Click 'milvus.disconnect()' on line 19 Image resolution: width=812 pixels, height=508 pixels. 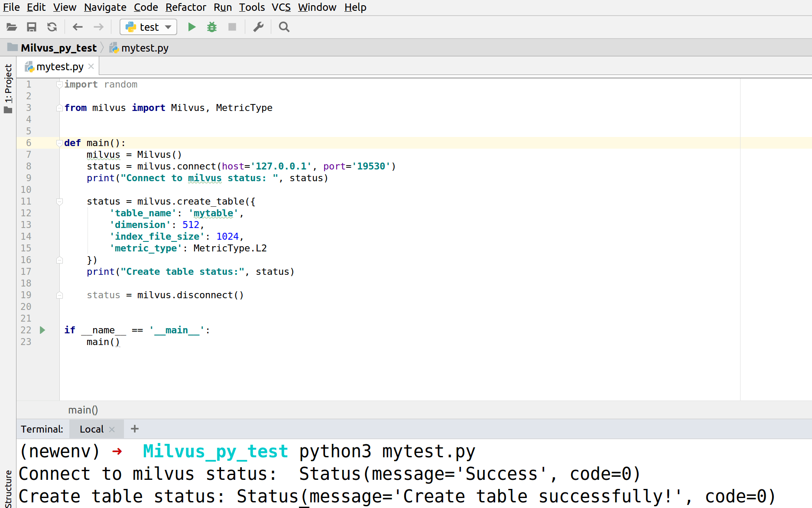pos(191,295)
